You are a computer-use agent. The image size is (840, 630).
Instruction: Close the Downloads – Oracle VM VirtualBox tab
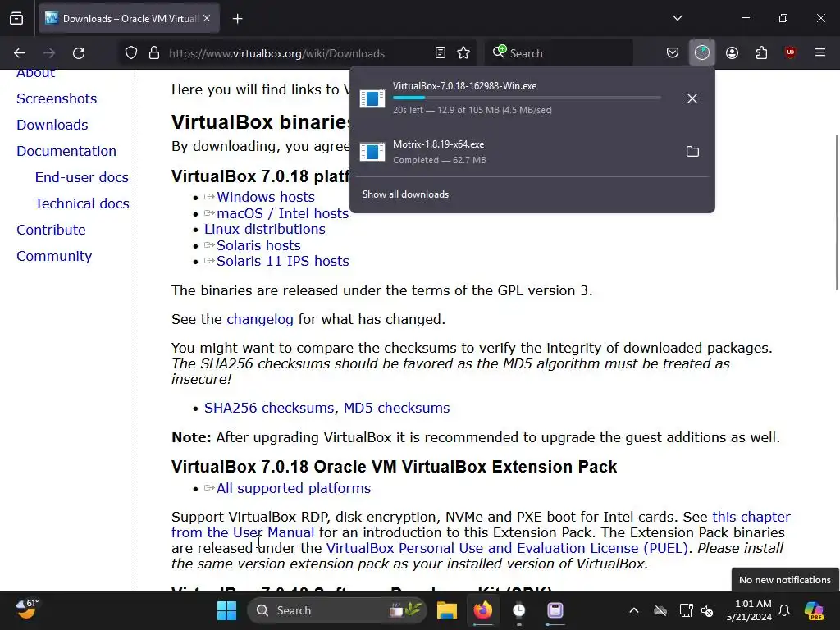207,18
